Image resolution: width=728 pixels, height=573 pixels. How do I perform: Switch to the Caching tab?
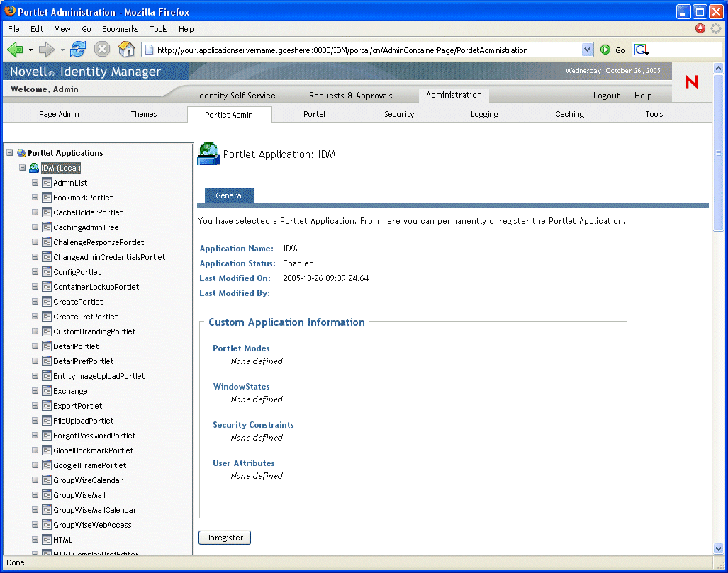click(x=570, y=114)
